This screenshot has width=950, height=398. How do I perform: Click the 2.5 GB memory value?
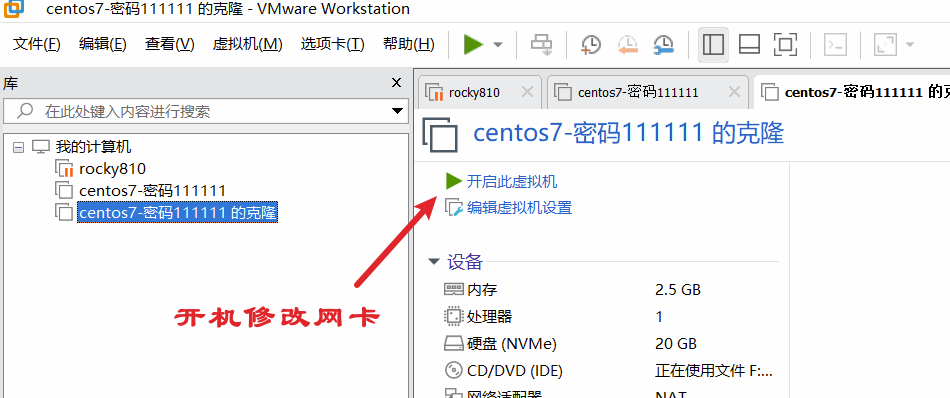pyautogui.click(x=677, y=290)
